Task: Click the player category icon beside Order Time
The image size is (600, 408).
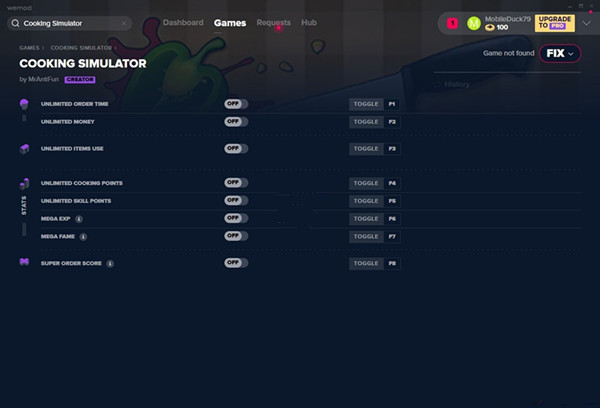Action: click(x=24, y=104)
